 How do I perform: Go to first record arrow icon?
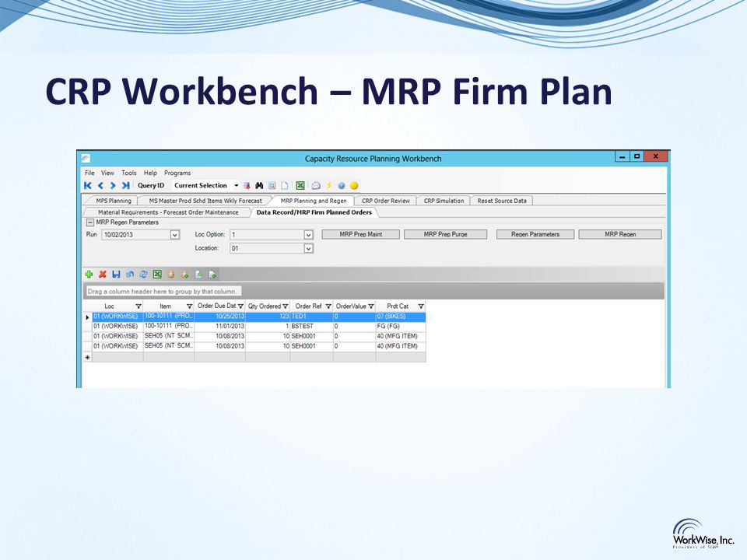tap(88, 186)
